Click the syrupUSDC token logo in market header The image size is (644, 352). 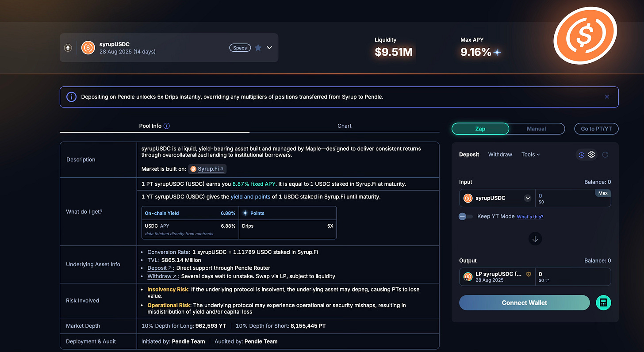(x=88, y=48)
